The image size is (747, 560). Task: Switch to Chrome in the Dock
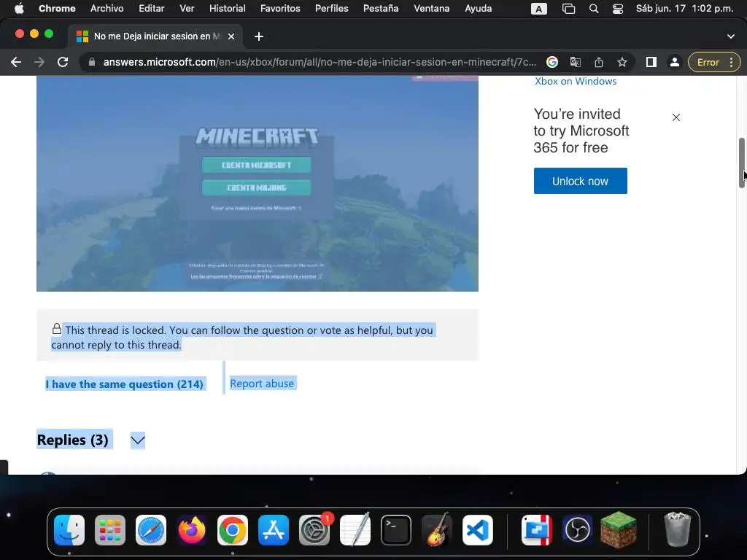coord(233,530)
